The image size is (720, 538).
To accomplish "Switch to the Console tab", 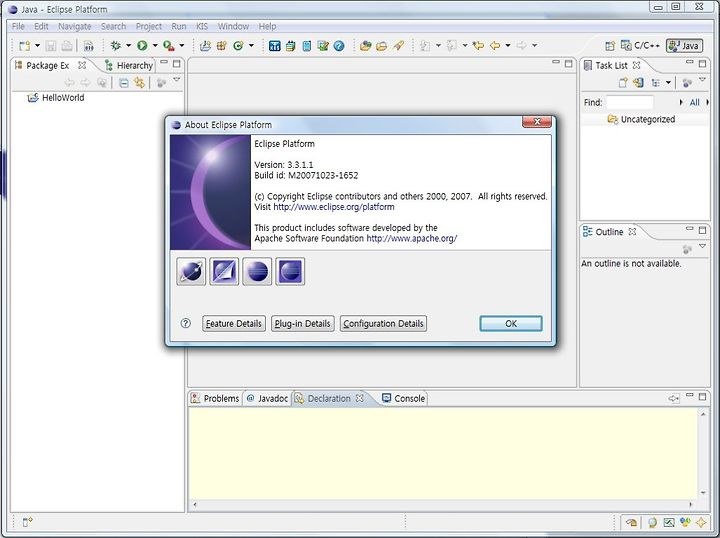I will 404,398.
